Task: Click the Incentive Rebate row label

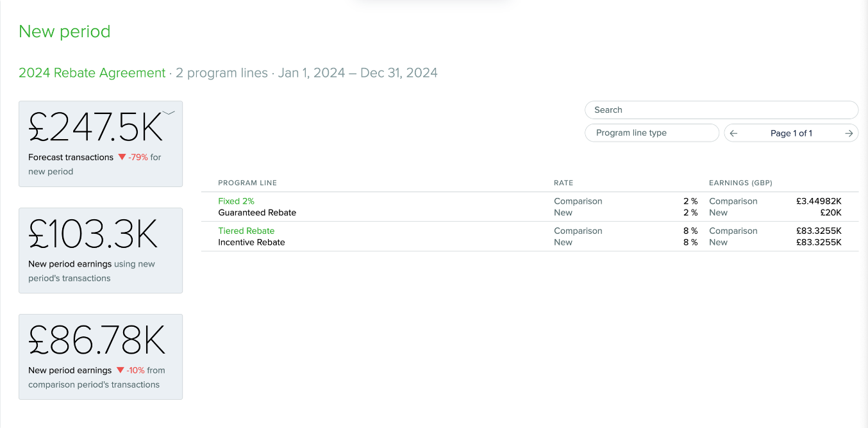Action: [251, 242]
